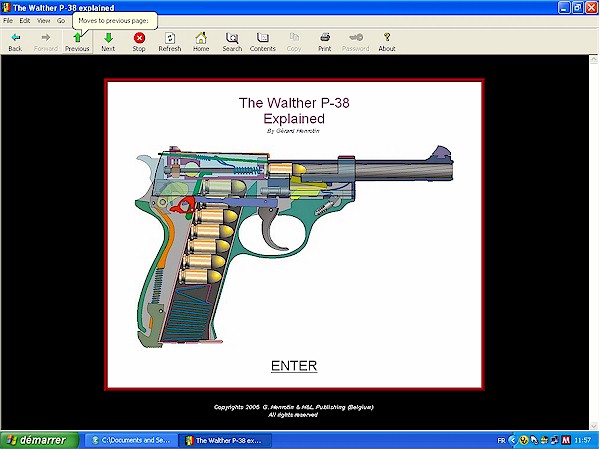Open the Search tool

coord(232,42)
